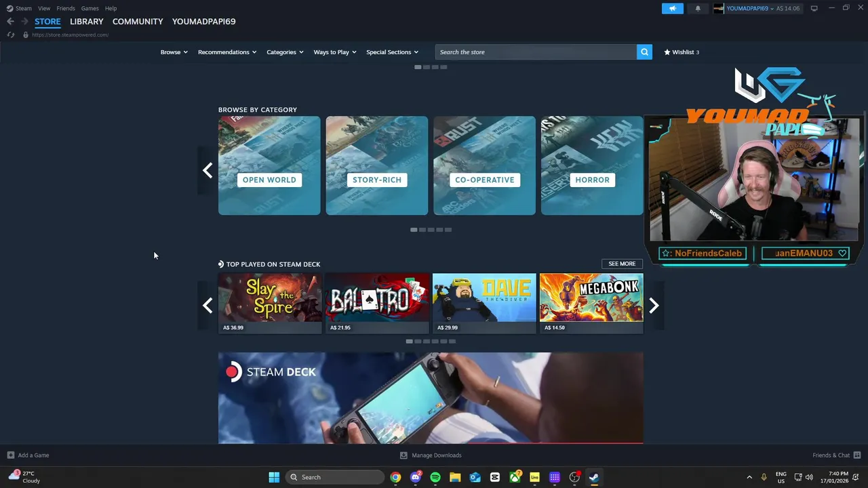Open the View menu
Viewport: 868px width, 488px height.
(x=44, y=8)
